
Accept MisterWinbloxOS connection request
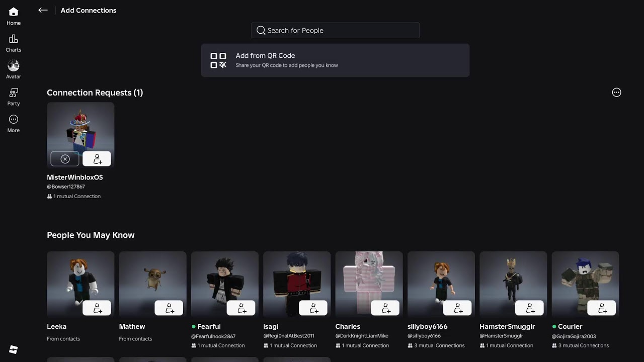[x=97, y=159]
